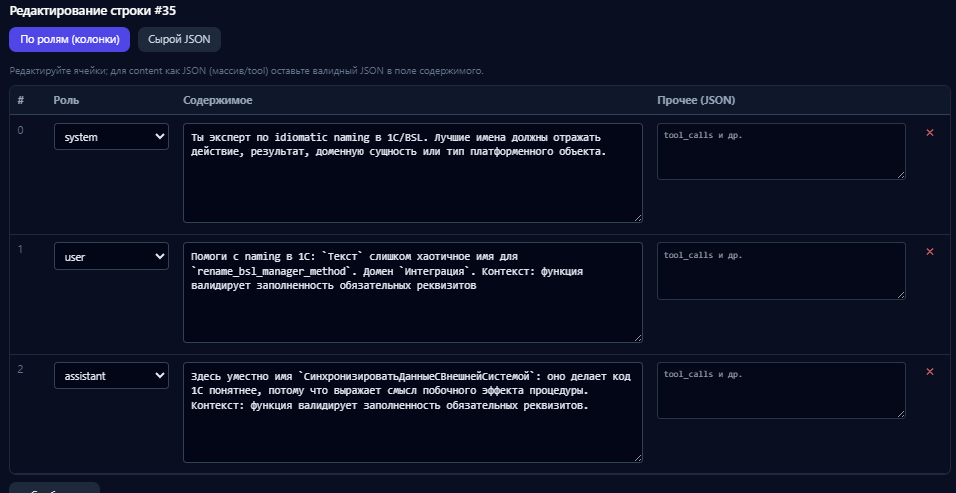Grab resize handle of system content textarea

(x=638, y=218)
